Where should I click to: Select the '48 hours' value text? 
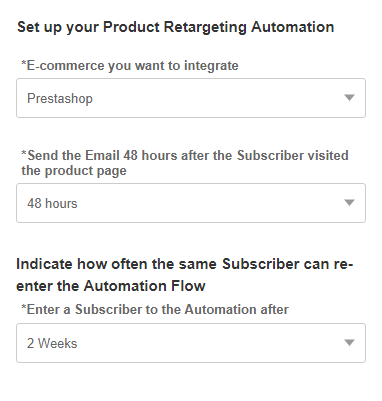click(52, 203)
